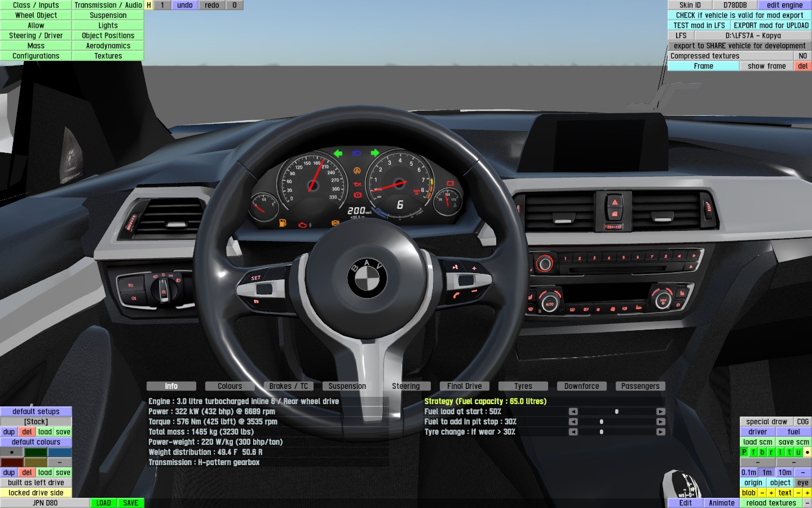Viewport: 812px width, 508px height.
Task: Select the green b view button
Action: (x=762, y=452)
